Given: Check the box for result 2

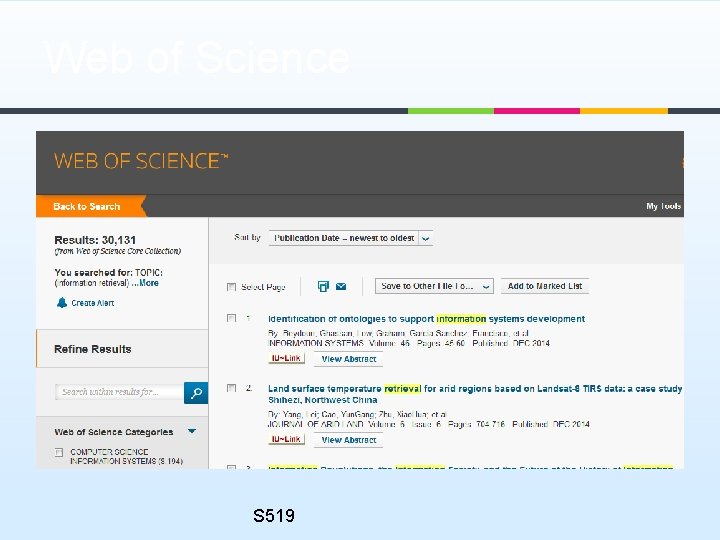Looking at the screenshot, I should [x=231, y=388].
